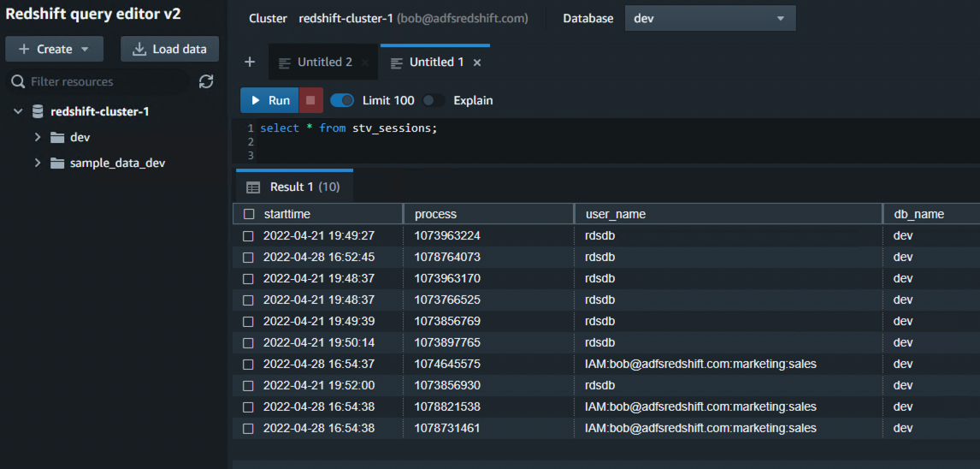Check the select-all checkbox in starttime header

(x=250, y=214)
